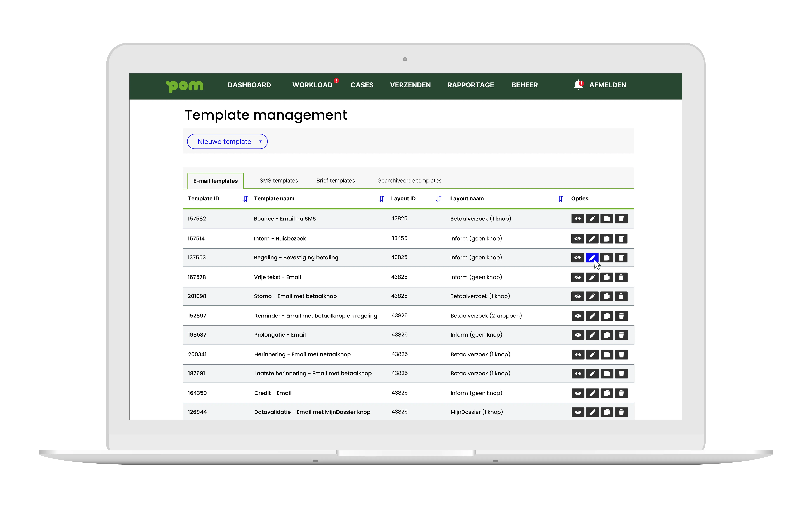Preview the Prolongatie – Email template
Screen dimensions: 812x508
click(x=578, y=335)
